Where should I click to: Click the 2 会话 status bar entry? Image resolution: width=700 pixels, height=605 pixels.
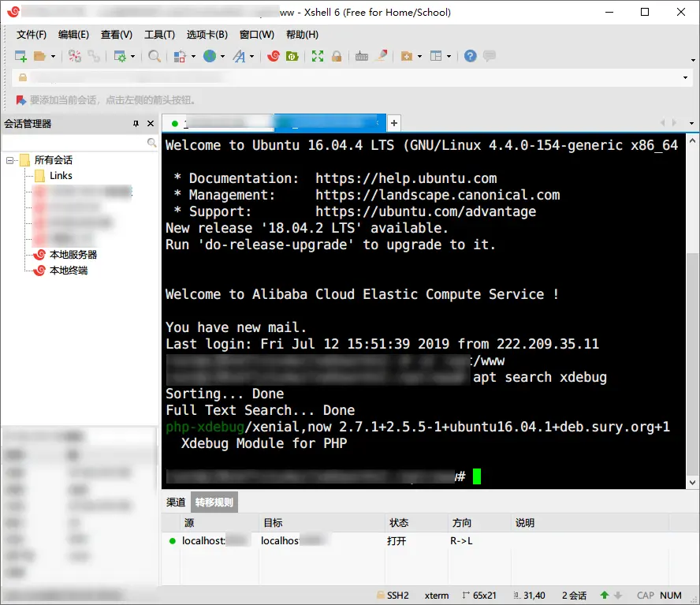click(x=574, y=596)
